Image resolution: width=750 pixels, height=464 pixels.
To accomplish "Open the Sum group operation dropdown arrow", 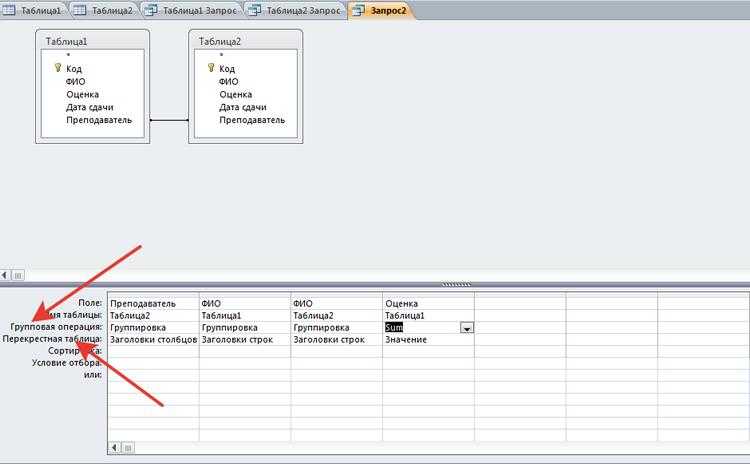I will (466, 328).
